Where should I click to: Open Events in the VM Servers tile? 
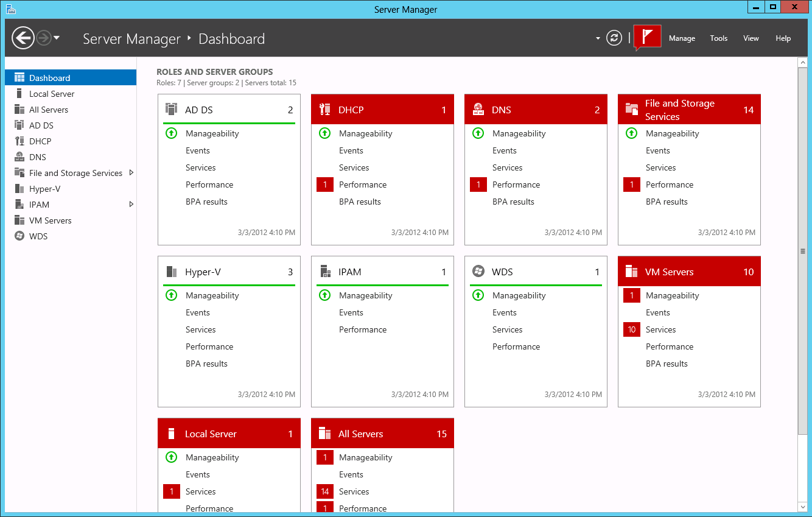(657, 312)
